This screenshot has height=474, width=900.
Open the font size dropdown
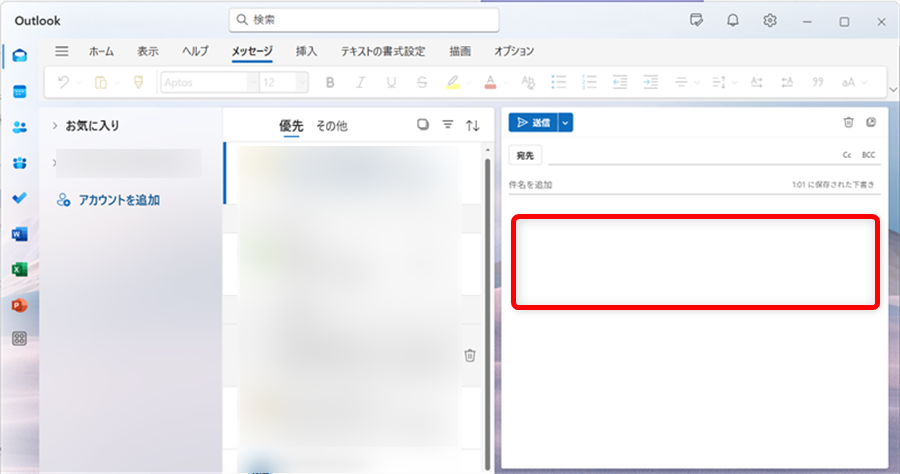coord(301,82)
